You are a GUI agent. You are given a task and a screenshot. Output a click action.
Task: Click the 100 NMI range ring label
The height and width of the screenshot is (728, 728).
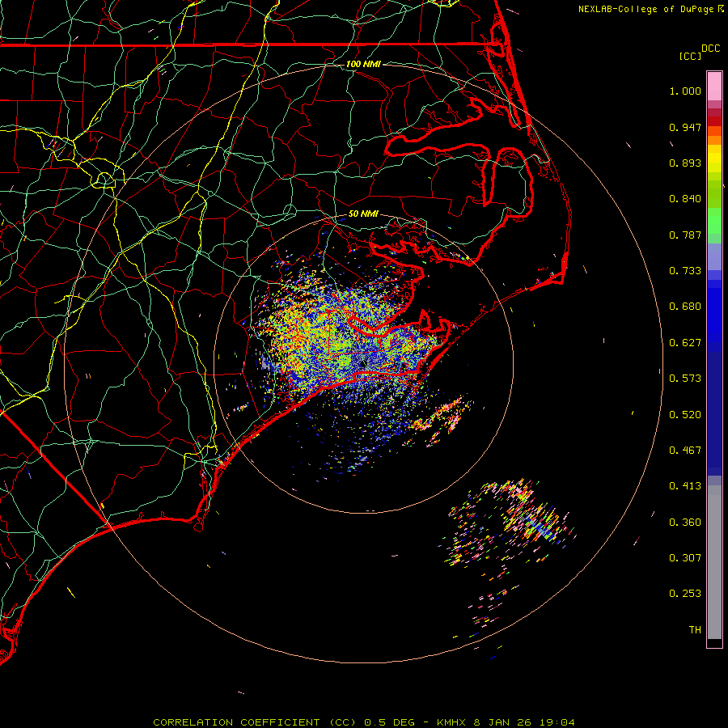point(363,64)
